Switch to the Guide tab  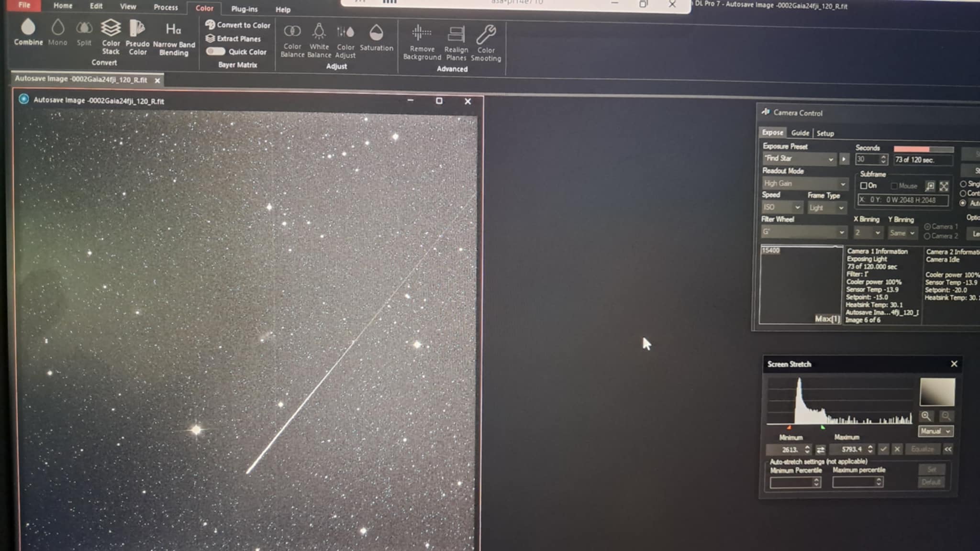coord(800,133)
